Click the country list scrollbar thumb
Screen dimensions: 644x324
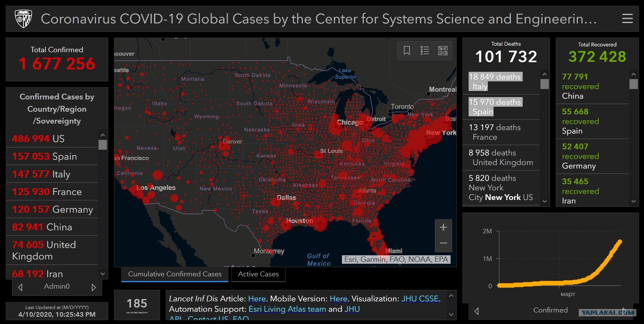pos(102,145)
